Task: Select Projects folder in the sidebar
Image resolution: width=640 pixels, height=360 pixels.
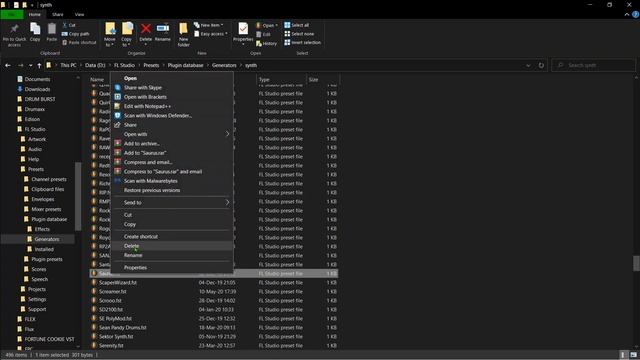Action: click(x=37, y=289)
